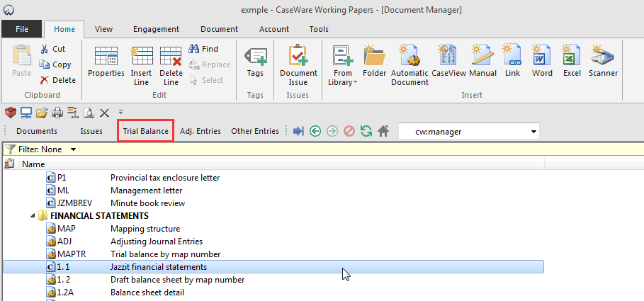Open the File backstage tab
This screenshot has height=301, width=644.
(22, 29)
